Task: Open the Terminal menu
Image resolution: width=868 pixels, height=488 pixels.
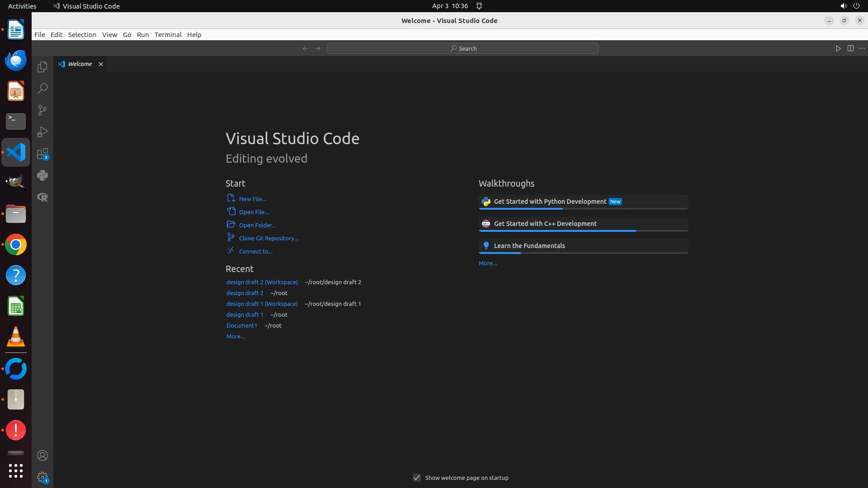Action: pos(168,35)
